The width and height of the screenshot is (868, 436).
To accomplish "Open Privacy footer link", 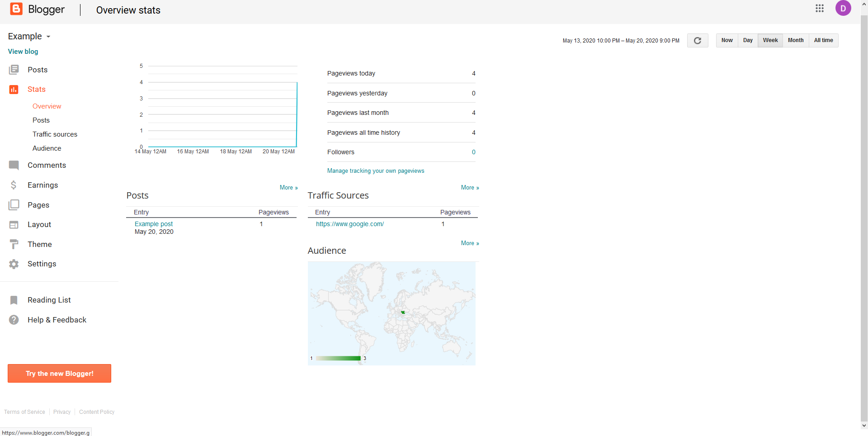I will [62, 412].
